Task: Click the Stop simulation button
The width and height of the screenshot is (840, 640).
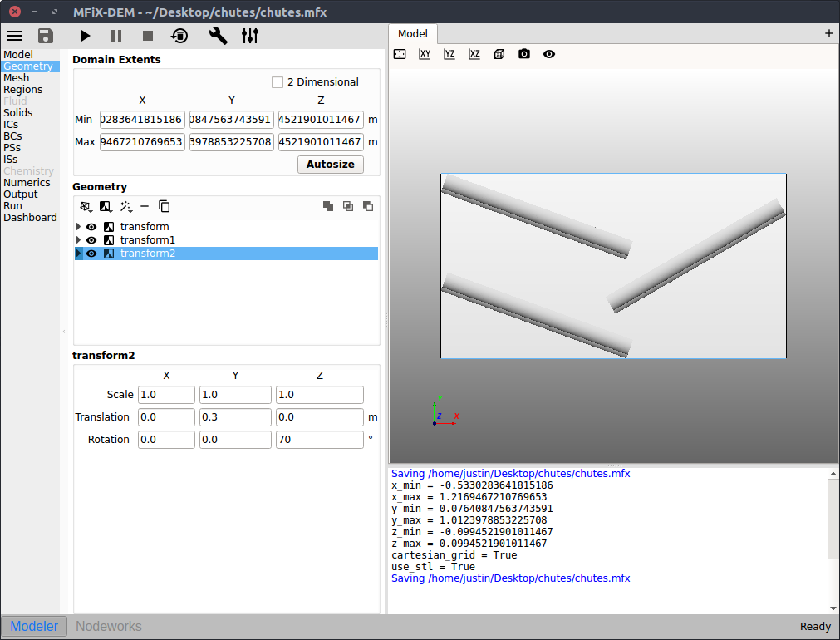Action: [x=148, y=36]
